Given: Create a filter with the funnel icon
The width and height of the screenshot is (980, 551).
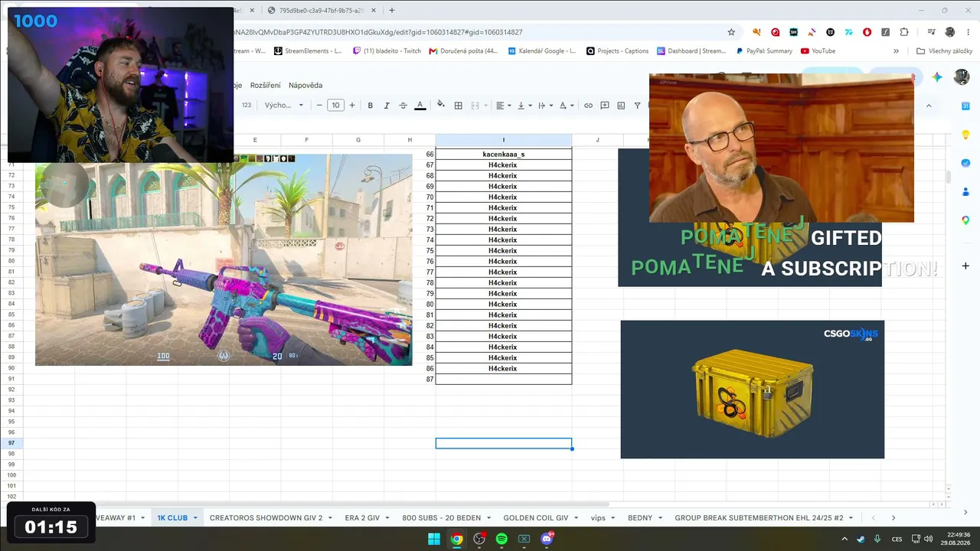Looking at the screenshot, I should tap(637, 106).
